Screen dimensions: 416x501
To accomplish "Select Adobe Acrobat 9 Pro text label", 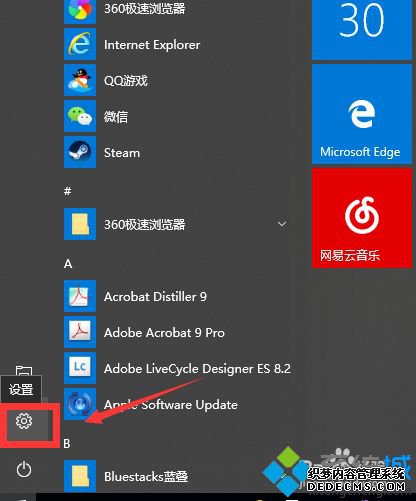I will pos(164,333).
